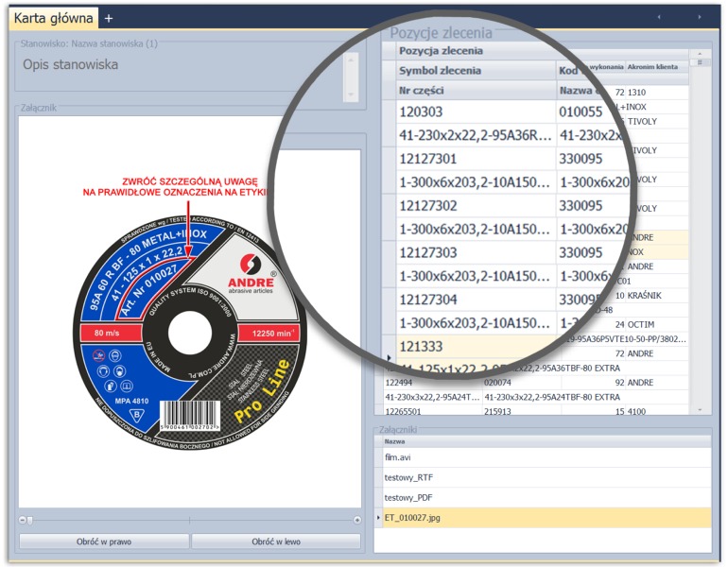Click the tab strip right navigation arrow

click(x=700, y=17)
